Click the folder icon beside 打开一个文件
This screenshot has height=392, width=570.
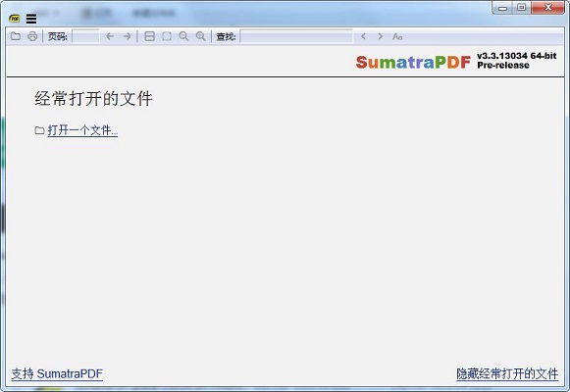pos(39,130)
